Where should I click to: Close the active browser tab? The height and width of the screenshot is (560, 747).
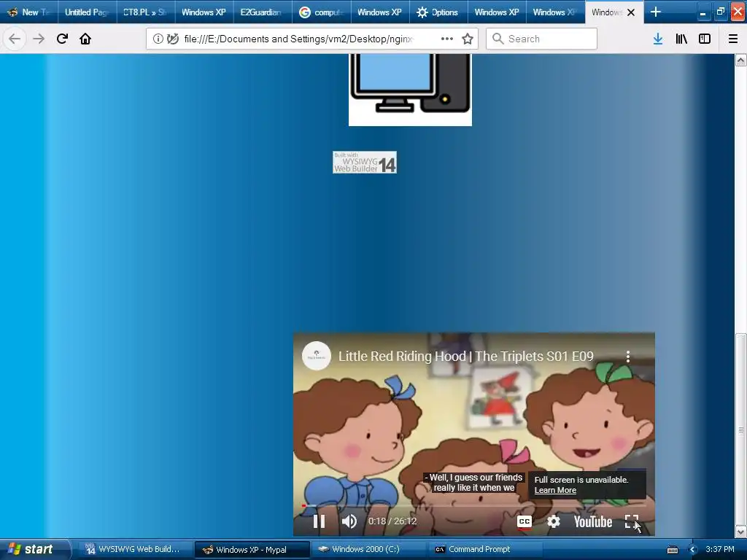tap(631, 12)
